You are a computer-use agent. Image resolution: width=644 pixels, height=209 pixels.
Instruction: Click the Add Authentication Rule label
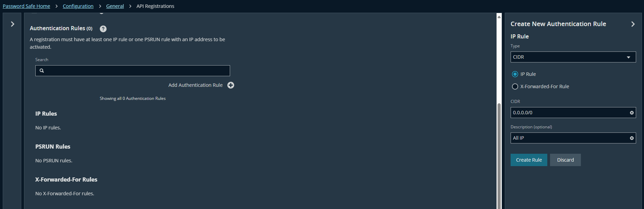pyautogui.click(x=195, y=85)
